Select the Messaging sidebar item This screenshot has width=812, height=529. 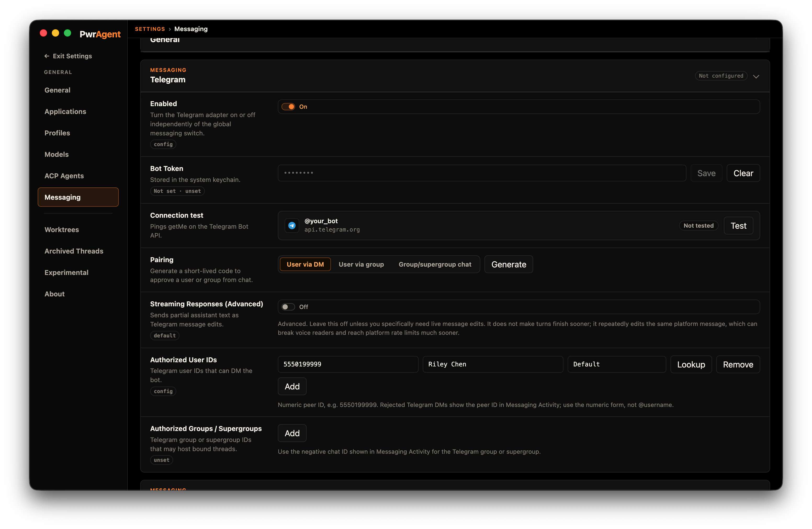tap(78, 197)
